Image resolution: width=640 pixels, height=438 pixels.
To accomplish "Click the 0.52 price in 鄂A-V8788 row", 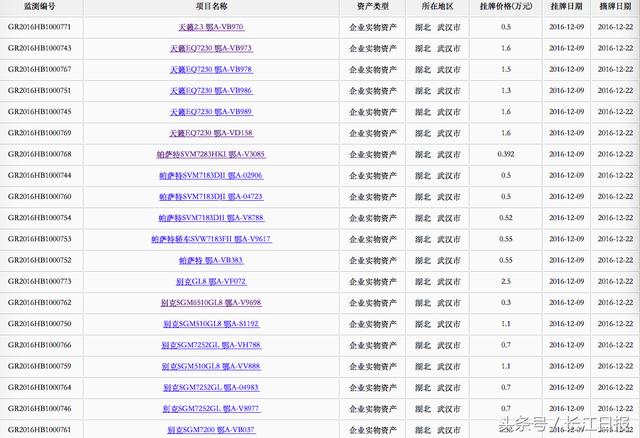I will click(506, 218).
